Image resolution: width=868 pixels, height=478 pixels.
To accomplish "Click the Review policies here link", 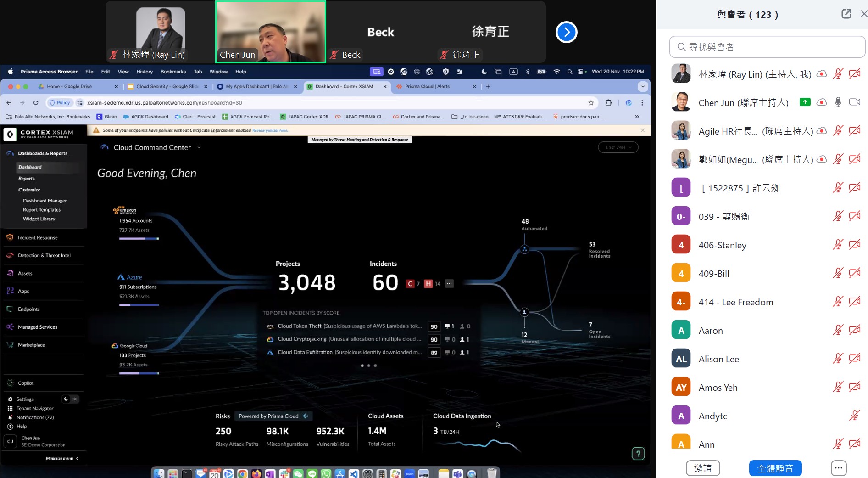I will pyautogui.click(x=270, y=130).
